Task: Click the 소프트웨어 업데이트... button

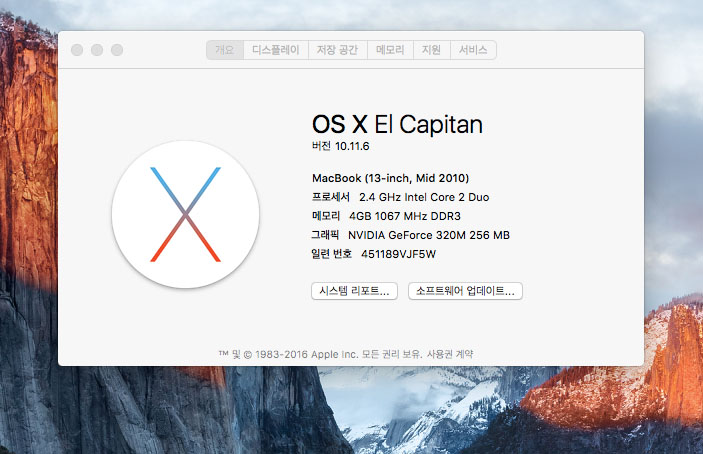Action: [465, 291]
